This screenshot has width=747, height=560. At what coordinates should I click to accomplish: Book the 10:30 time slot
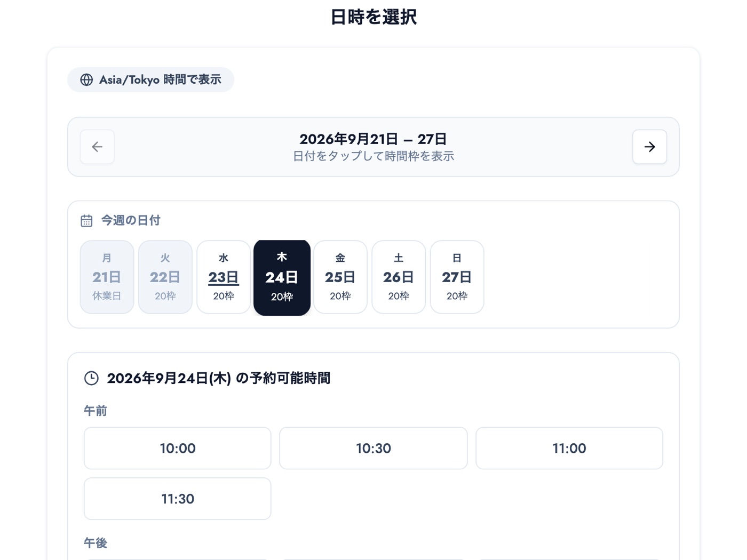click(373, 448)
